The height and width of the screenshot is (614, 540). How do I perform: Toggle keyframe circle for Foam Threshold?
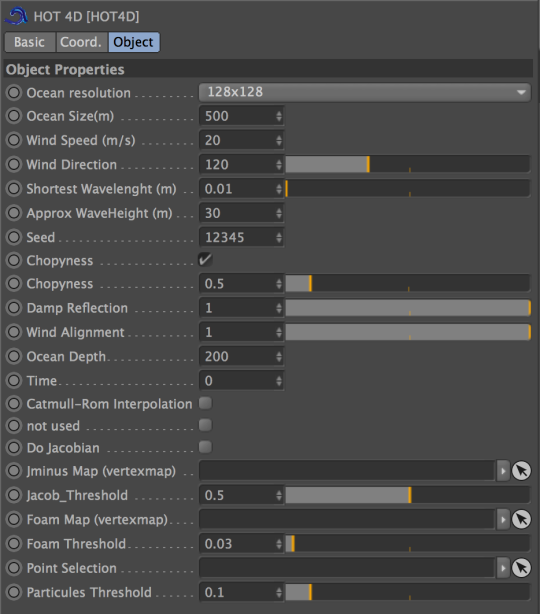click(x=14, y=544)
